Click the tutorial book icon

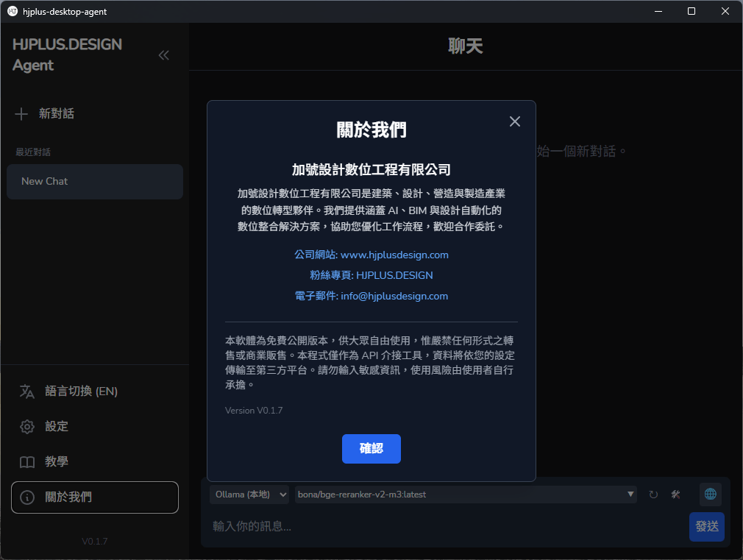pyautogui.click(x=27, y=462)
